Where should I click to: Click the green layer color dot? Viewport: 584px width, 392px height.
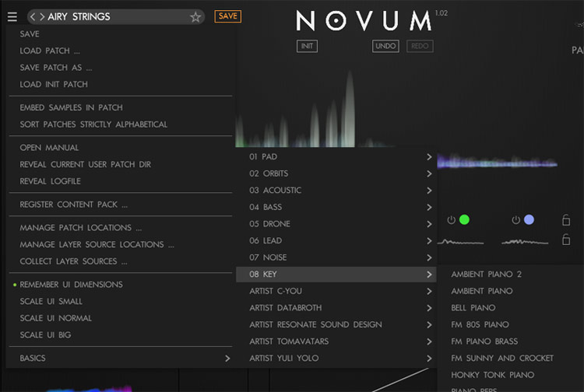[x=464, y=220]
